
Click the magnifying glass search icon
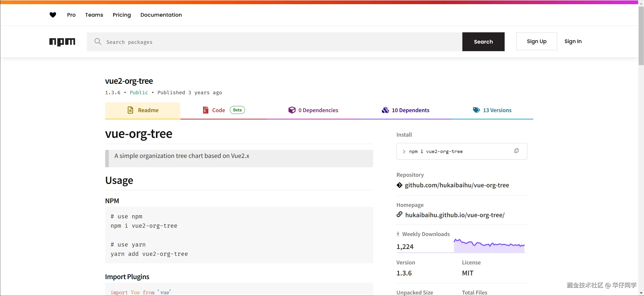pyautogui.click(x=98, y=42)
